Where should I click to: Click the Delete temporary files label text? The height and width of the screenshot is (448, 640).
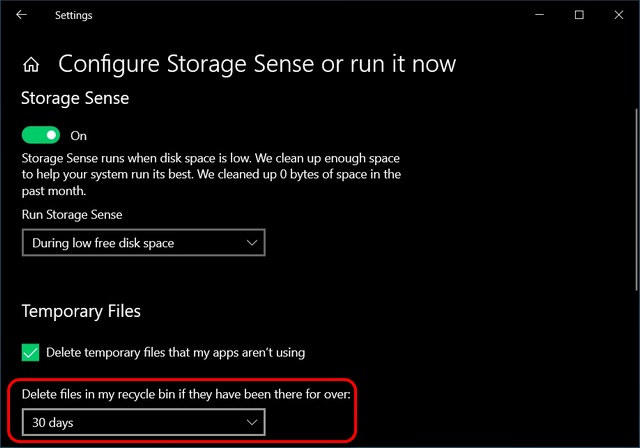[x=176, y=353]
